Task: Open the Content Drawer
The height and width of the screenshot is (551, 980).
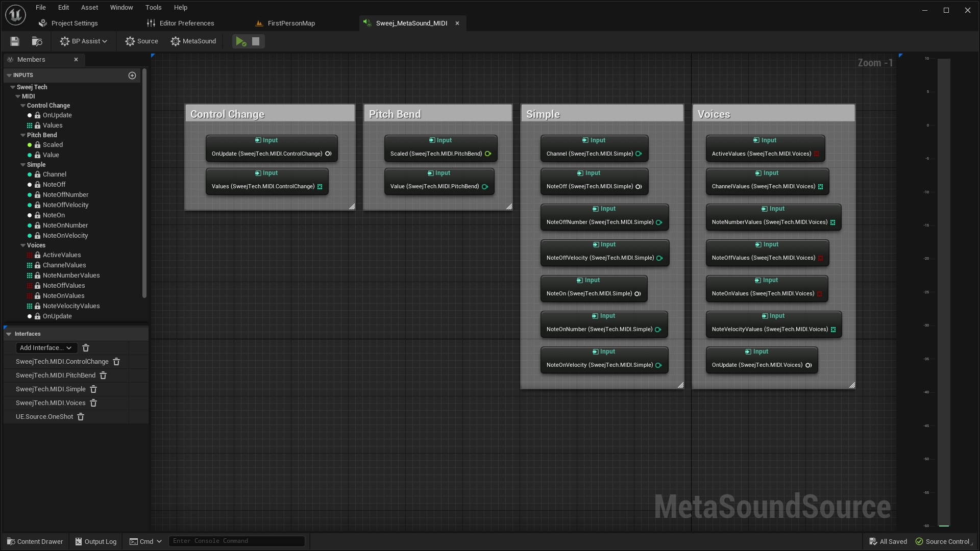Action: point(34,541)
